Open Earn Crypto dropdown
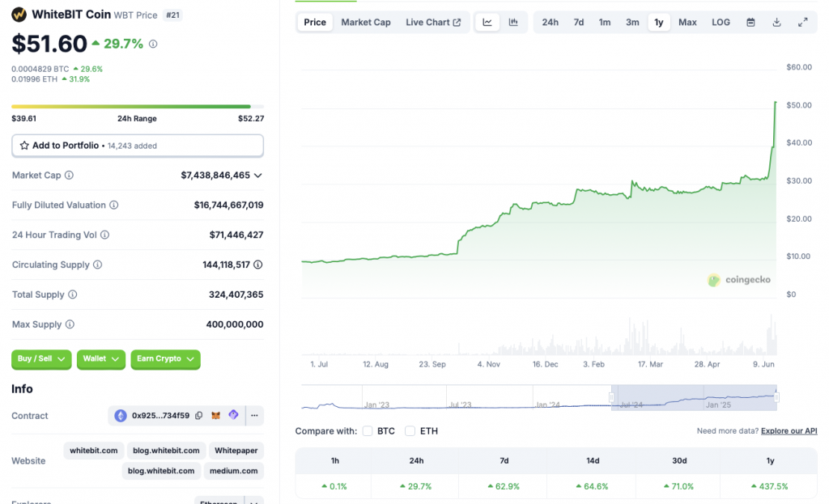Image resolution: width=829 pixels, height=504 pixels. (x=165, y=358)
